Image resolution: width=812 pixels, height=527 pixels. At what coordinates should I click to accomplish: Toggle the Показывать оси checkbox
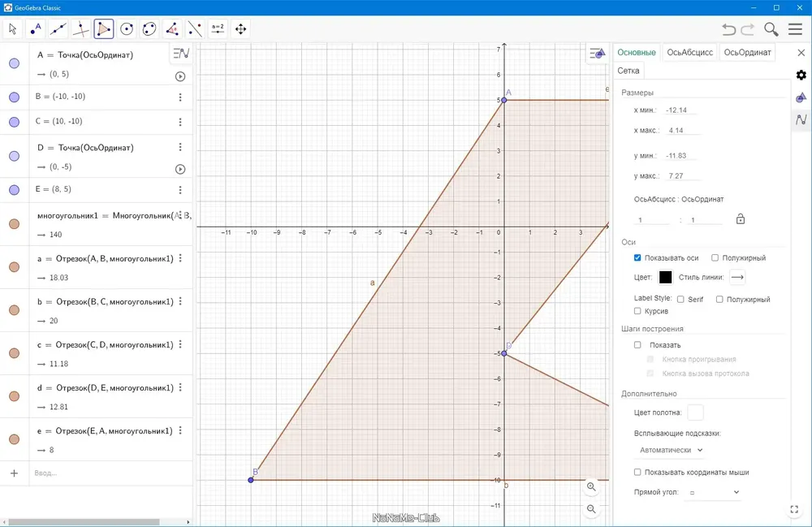click(637, 257)
